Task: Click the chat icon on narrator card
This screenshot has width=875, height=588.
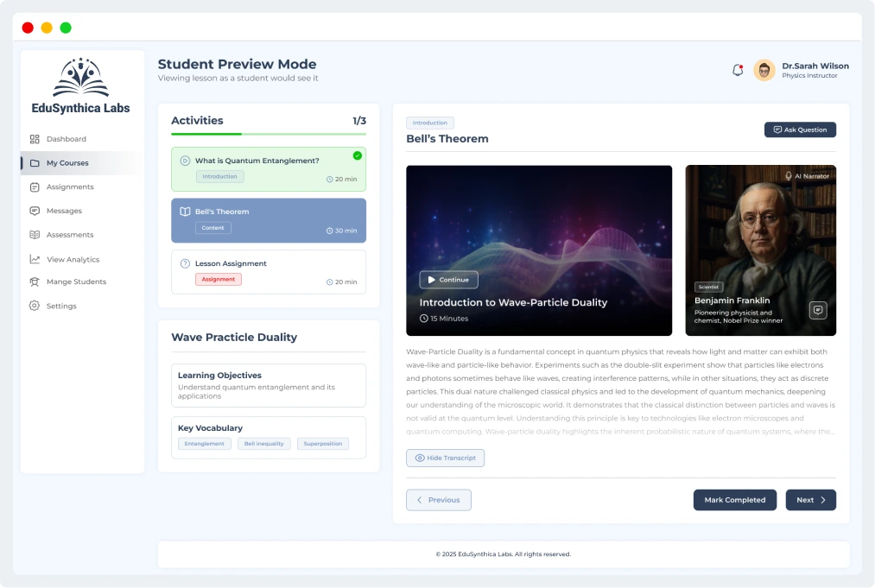Action: (x=818, y=310)
